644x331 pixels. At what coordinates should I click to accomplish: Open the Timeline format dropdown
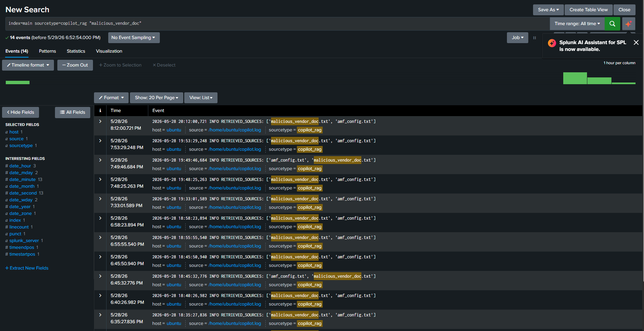[28, 65]
